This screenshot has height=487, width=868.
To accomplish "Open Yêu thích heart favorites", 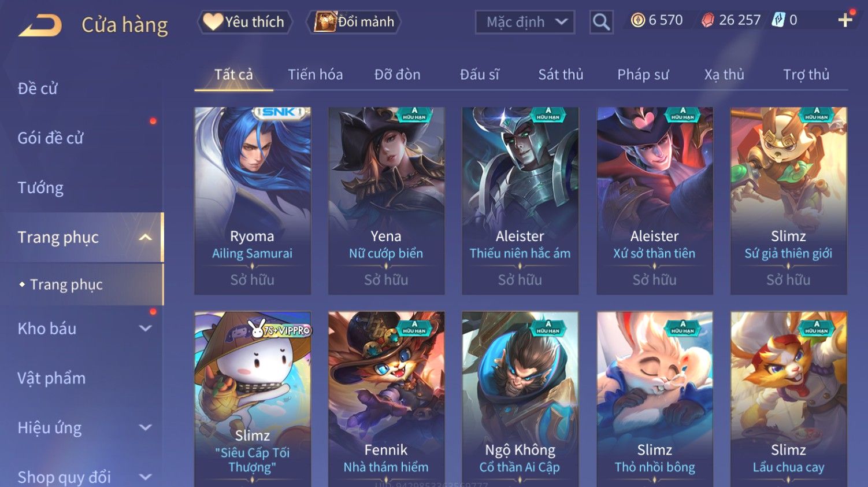I will [x=244, y=22].
